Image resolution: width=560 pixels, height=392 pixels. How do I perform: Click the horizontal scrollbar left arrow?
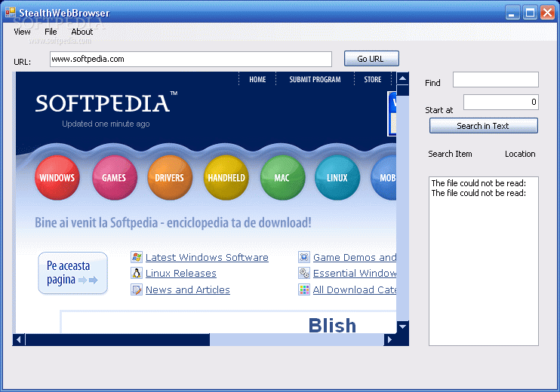point(19,339)
